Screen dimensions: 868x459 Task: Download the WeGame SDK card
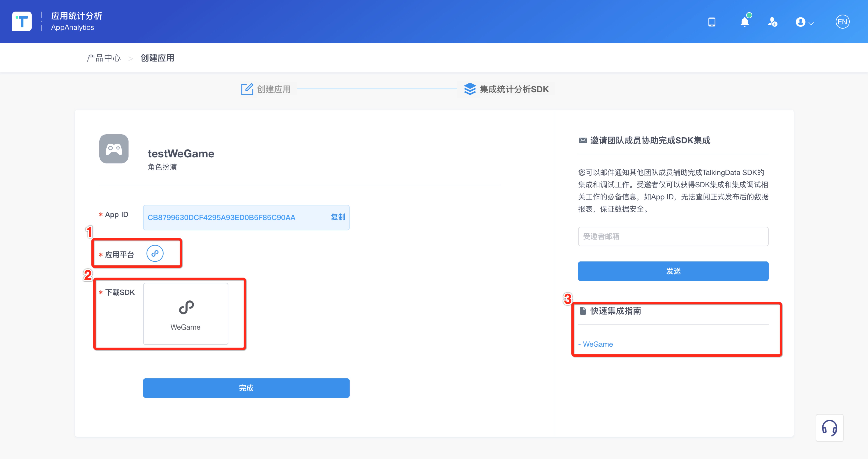pyautogui.click(x=186, y=314)
